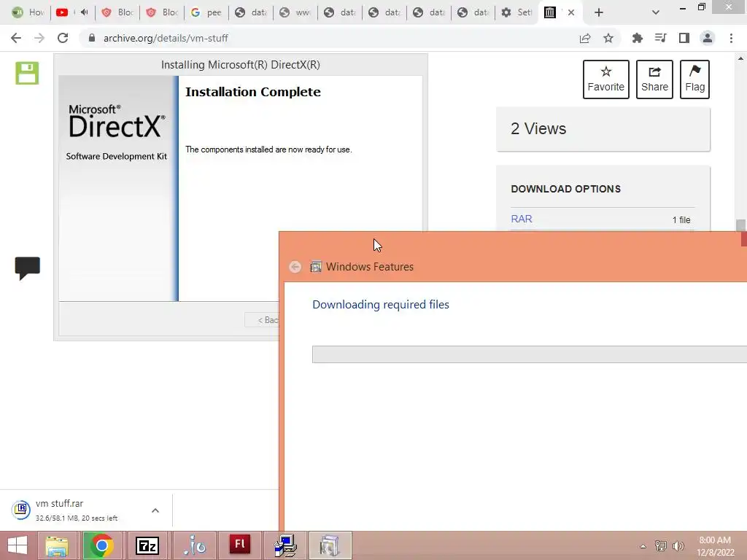
Task: Click the DirectX installer screenshot thumbnail
Action: click(x=241, y=197)
